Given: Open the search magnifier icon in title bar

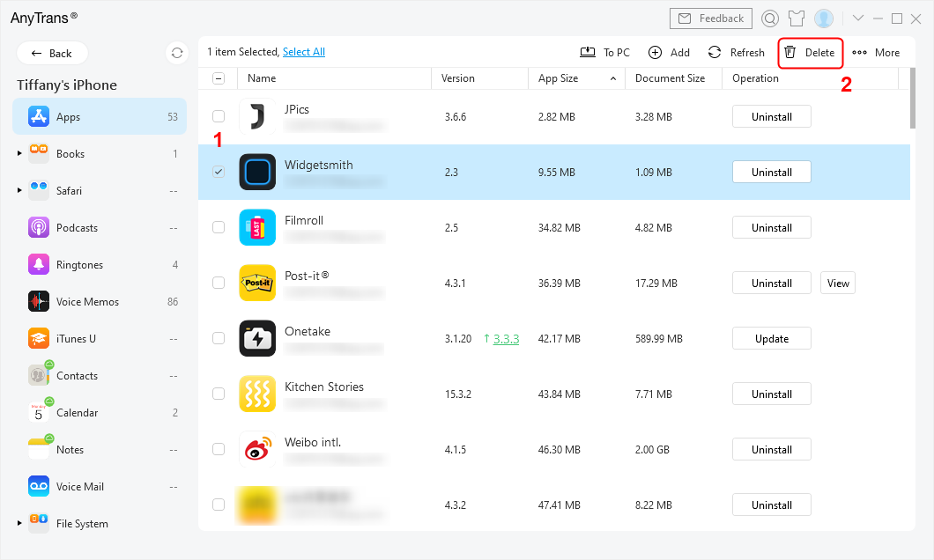Looking at the screenshot, I should pos(770,18).
